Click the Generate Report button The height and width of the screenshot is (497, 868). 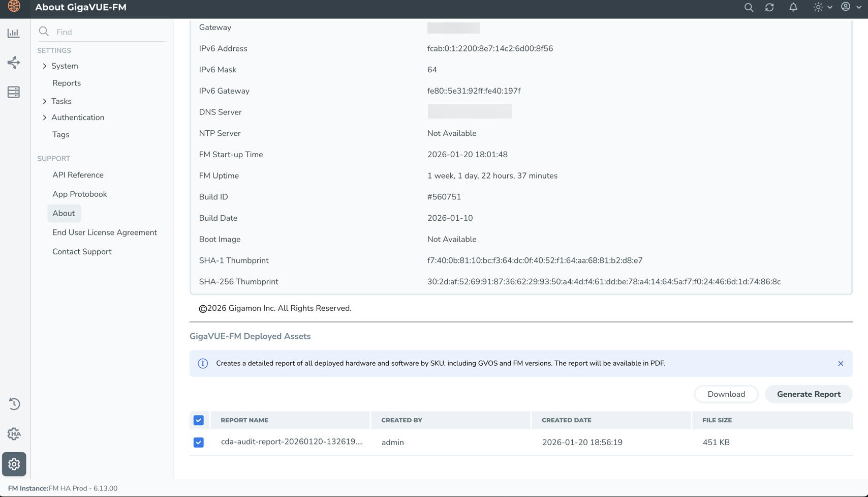(x=808, y=394)
